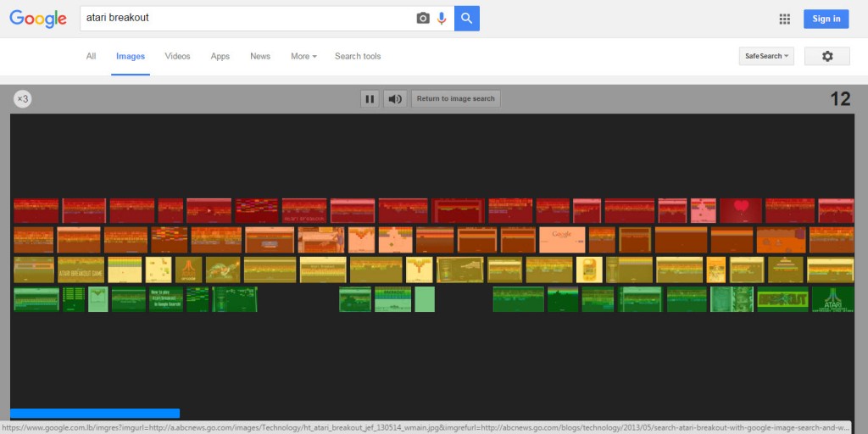Viewport: 868px width, 434px height.
Task: Return to image search
Action: click(x=455, y=99)
